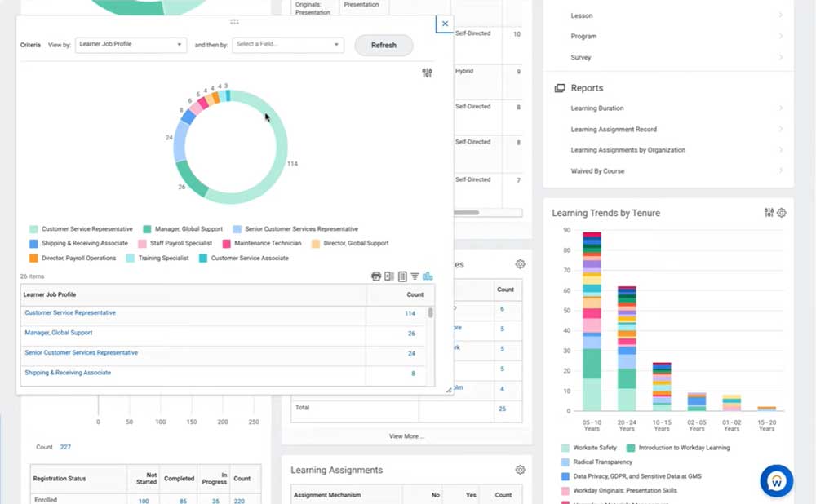This screenshot has height=504, width=816.
Task: Open Shipping & Receiving Associate table link
Action: pyautogui.click(x=68, y=373)
